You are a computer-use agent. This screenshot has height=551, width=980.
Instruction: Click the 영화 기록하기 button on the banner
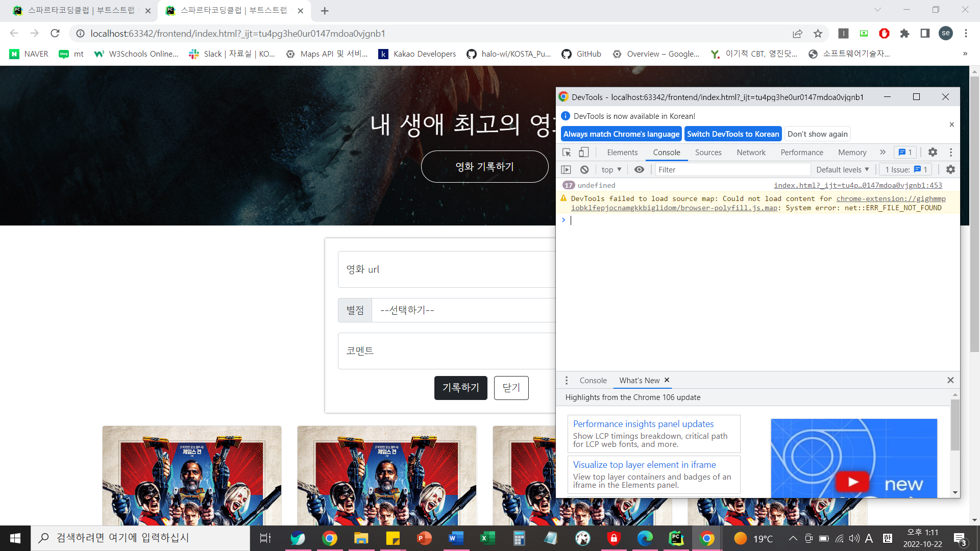(x=484, y=166)
